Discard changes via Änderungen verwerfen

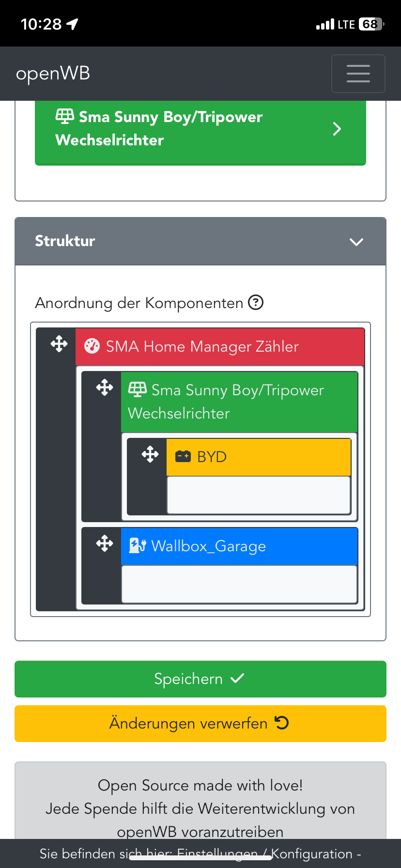[200, 724]
